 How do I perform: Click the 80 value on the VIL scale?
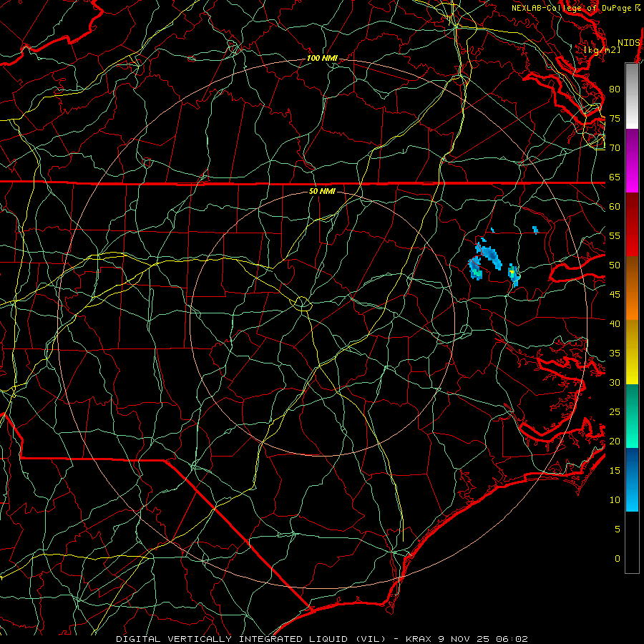(x=615, y=89)
